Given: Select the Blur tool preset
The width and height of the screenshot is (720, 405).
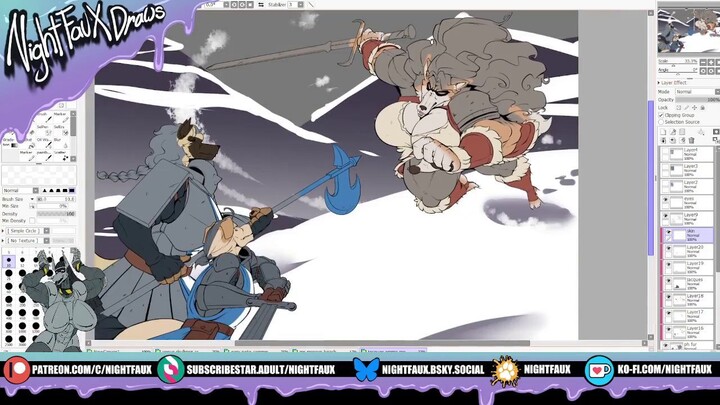Looking at the screenshot, I should (x=61, y=142).
